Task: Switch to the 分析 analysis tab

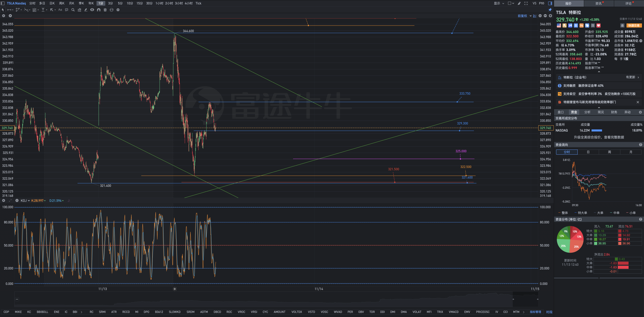Action: coord(587,112)
